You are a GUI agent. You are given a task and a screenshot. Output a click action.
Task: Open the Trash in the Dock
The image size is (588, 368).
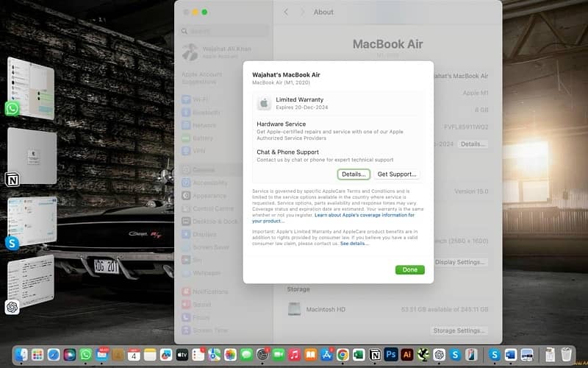click(566, 355)
